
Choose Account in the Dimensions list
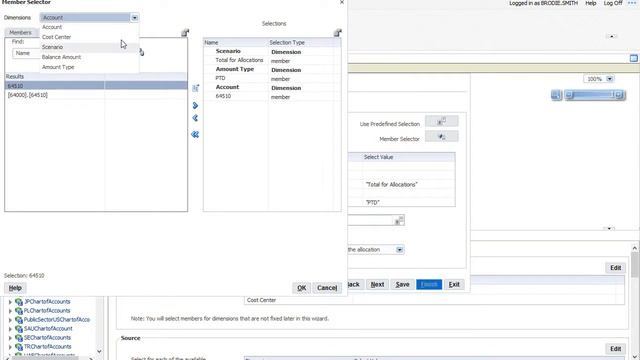coord(52,27)
